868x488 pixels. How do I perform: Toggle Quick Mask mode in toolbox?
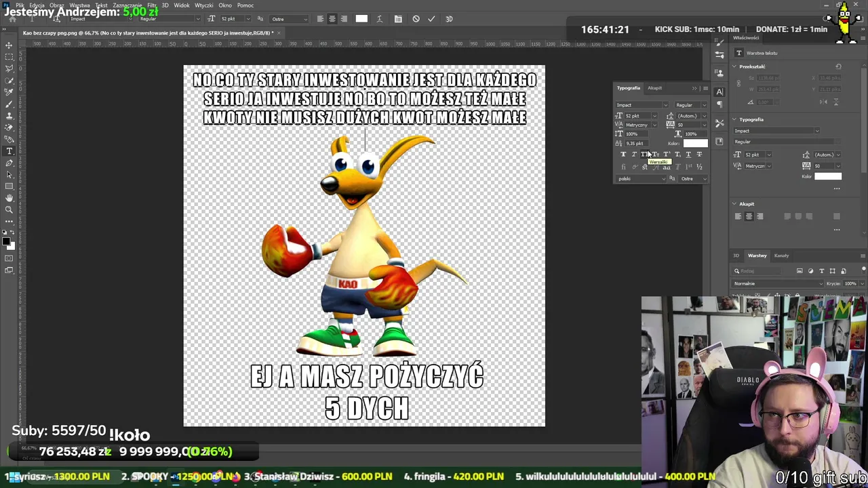[9, 258]
